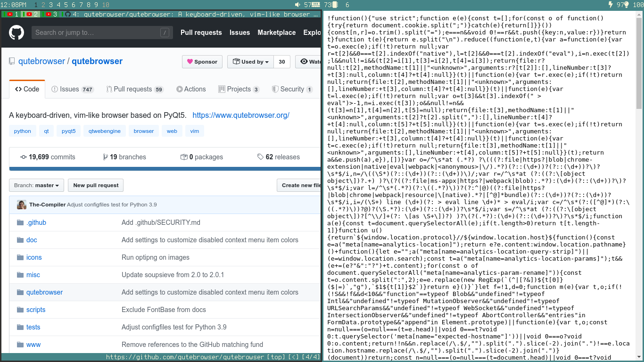This screenshot has width=644, height=362.
Task: Select the vim topic tag
Action: (195, 131)
